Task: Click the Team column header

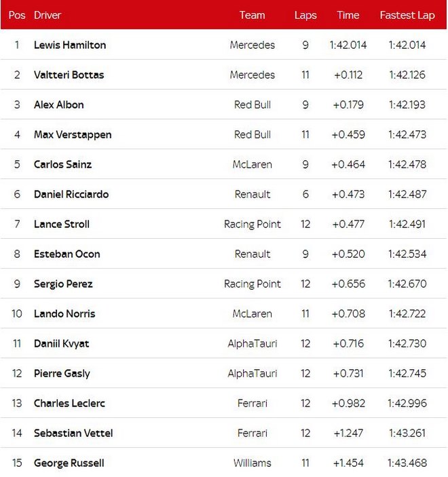Action: [253, 15]
